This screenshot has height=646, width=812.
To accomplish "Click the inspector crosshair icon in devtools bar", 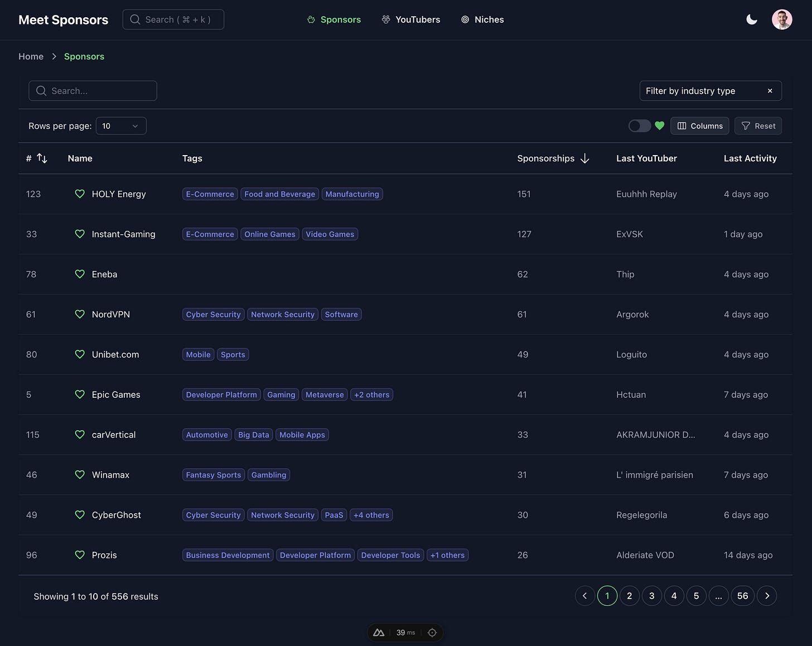I will pyautogui.click(x=432, y=633).
